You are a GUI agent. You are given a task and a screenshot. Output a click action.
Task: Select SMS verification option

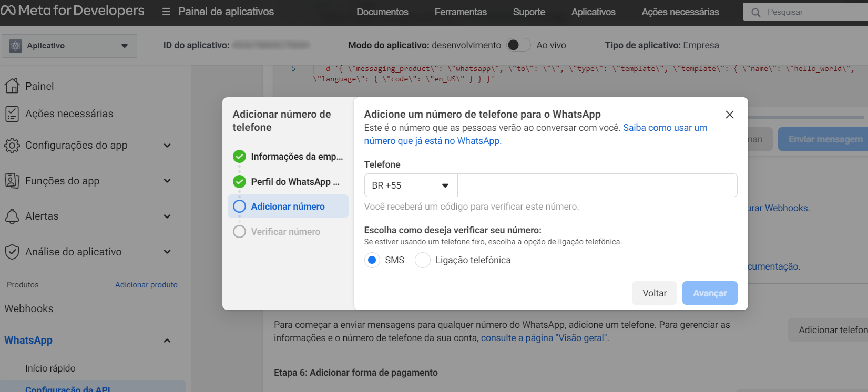tap(372, 260)
